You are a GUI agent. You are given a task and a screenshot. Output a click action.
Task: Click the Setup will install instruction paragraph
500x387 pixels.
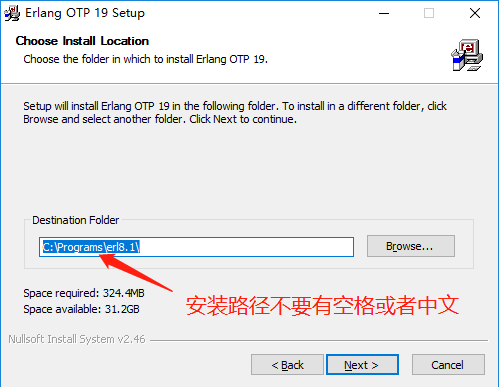(235, 112)
